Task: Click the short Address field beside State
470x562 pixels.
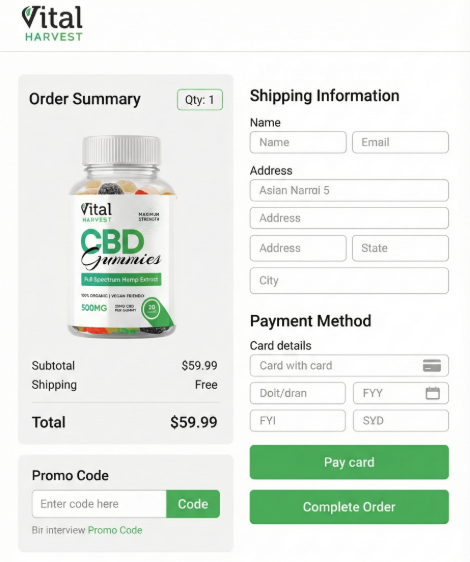Action: click(x=298, y=248)
